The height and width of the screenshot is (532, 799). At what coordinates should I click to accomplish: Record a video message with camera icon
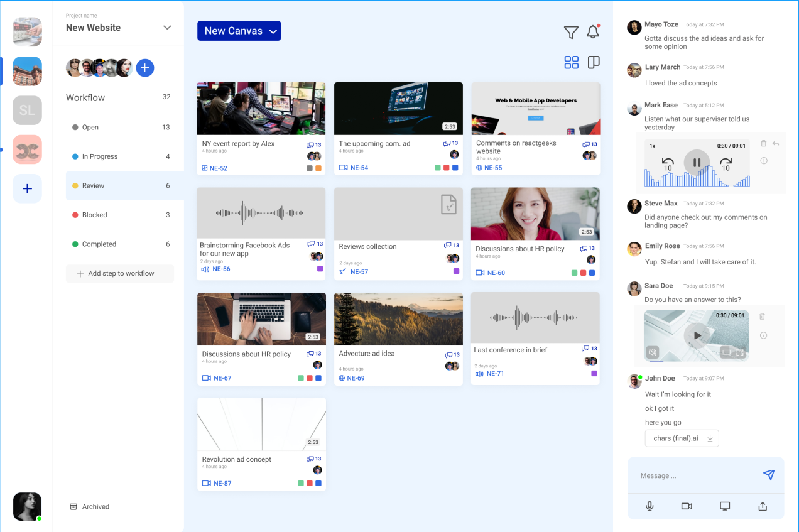[687, 506]
